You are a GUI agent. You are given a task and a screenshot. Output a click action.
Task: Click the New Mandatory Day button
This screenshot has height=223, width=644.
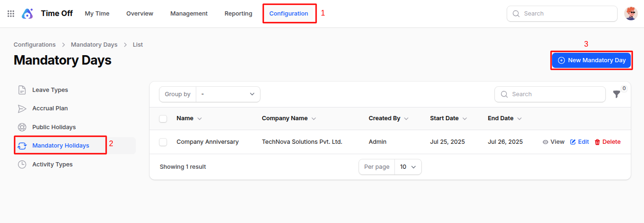point(592,60)
